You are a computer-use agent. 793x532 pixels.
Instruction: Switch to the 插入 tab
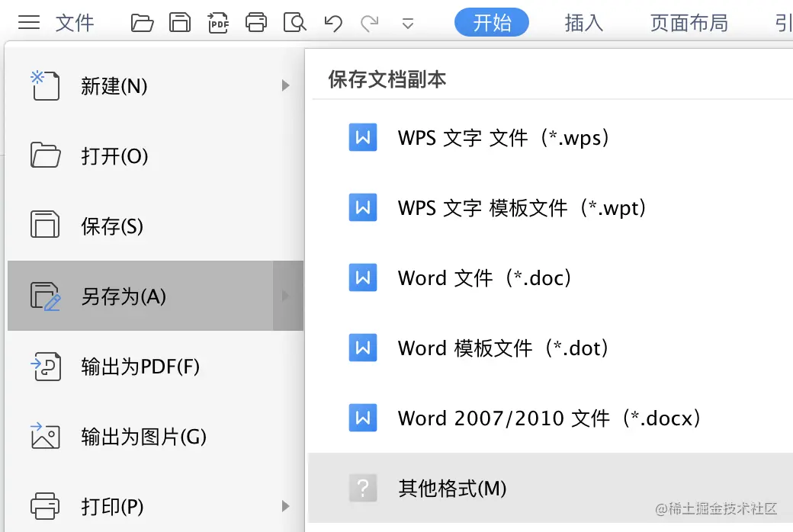point(583,23)
